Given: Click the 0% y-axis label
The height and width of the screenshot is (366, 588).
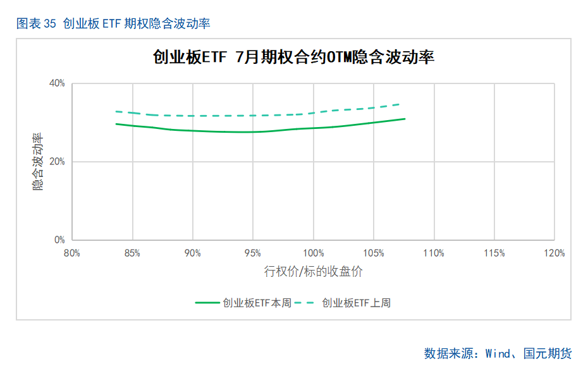Looking at the screenshot, I should tap(59, 240).
